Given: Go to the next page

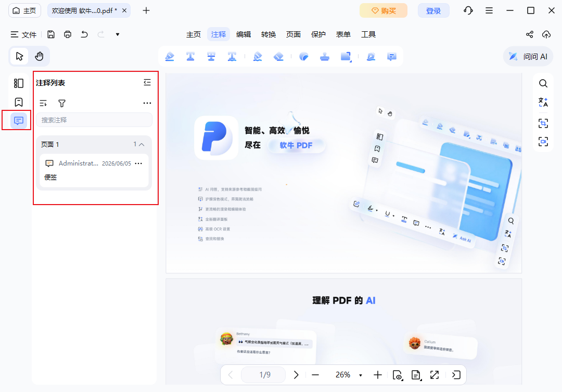Looking at the screenshot, I should click(296, 375).
